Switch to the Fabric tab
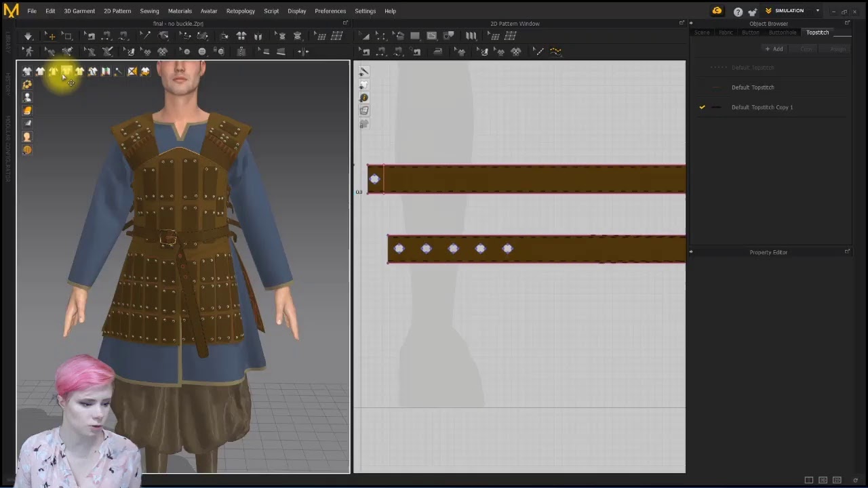Image resolution: width=868 pixels, height=488 pixels. [726, 33]
